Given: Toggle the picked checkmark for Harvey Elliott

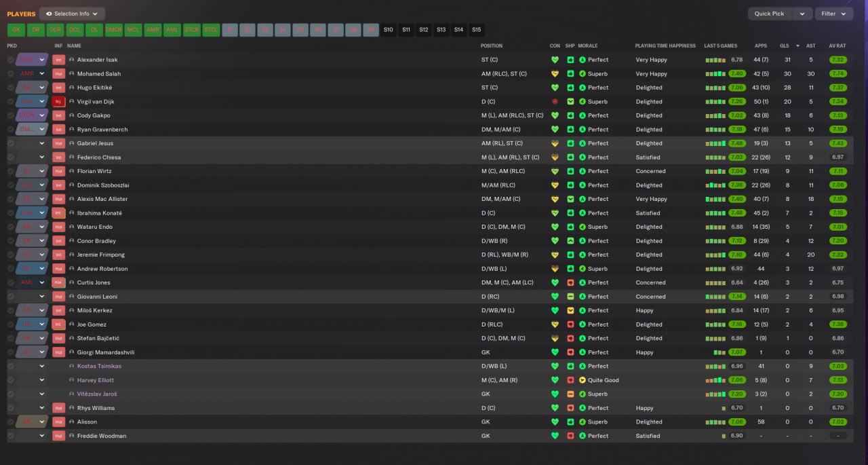Looking at the screenshot, I should [11, 380].
